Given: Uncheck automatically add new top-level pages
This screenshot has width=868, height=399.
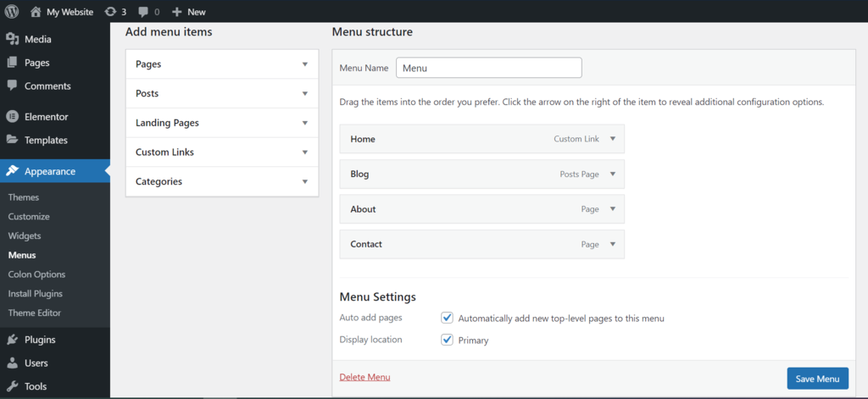Looking at the screenshot, I should (447, 318).
